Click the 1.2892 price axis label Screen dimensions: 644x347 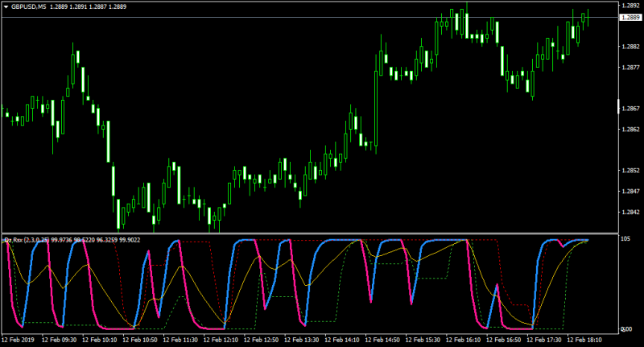click(630, 6)
